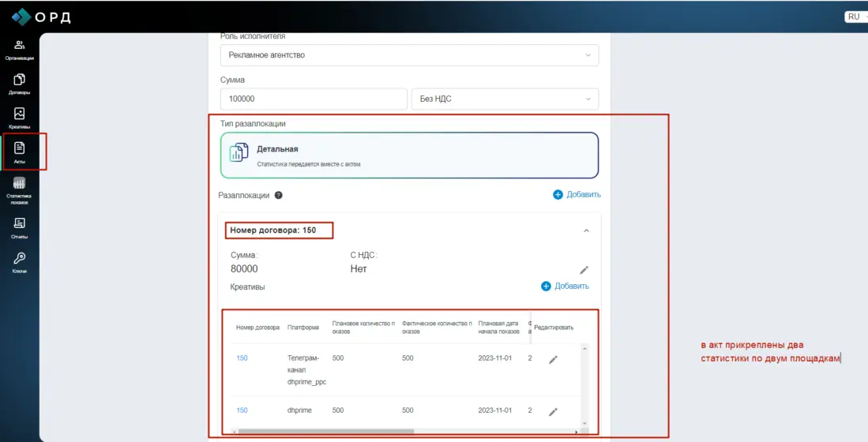
Task: Open contract link 150 in first row
Action: pos(242,358)
